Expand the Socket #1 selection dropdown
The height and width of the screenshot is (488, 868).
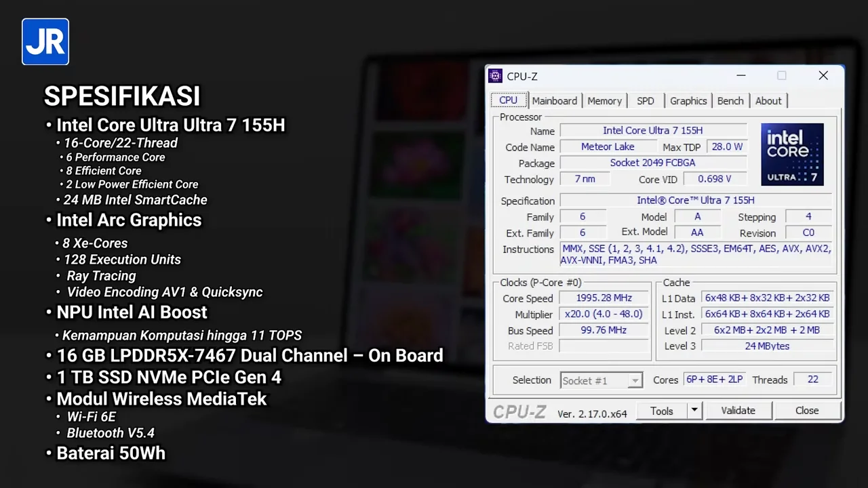click(635, 381)
